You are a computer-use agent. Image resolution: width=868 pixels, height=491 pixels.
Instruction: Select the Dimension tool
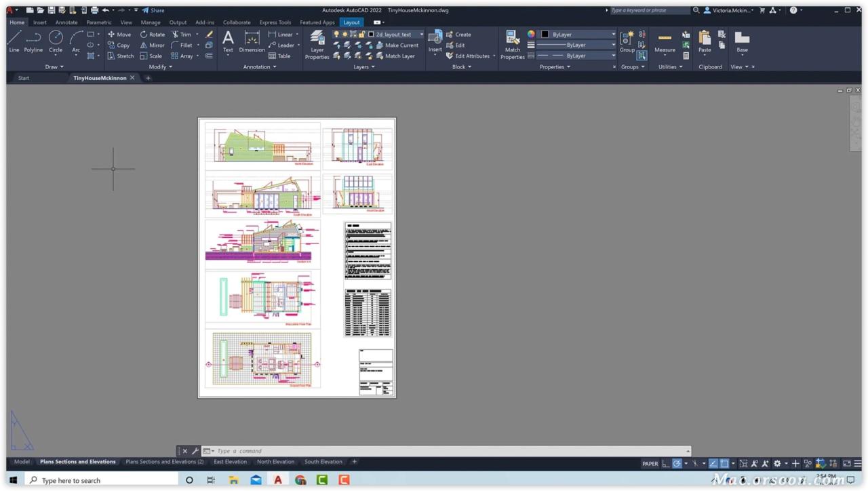(x=252, y=43)
